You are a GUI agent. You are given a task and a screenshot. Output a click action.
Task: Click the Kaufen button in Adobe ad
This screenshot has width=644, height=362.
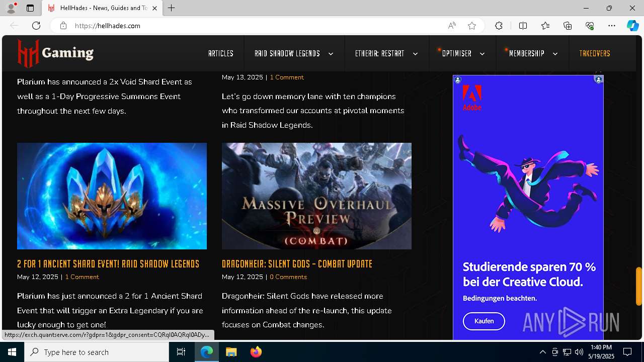484,321
